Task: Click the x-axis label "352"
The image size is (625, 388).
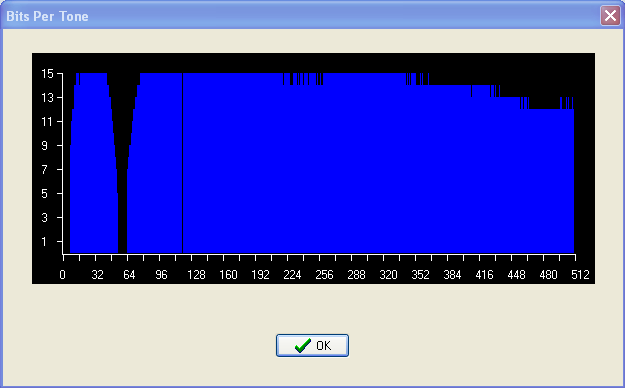Action: pos(421,275)
